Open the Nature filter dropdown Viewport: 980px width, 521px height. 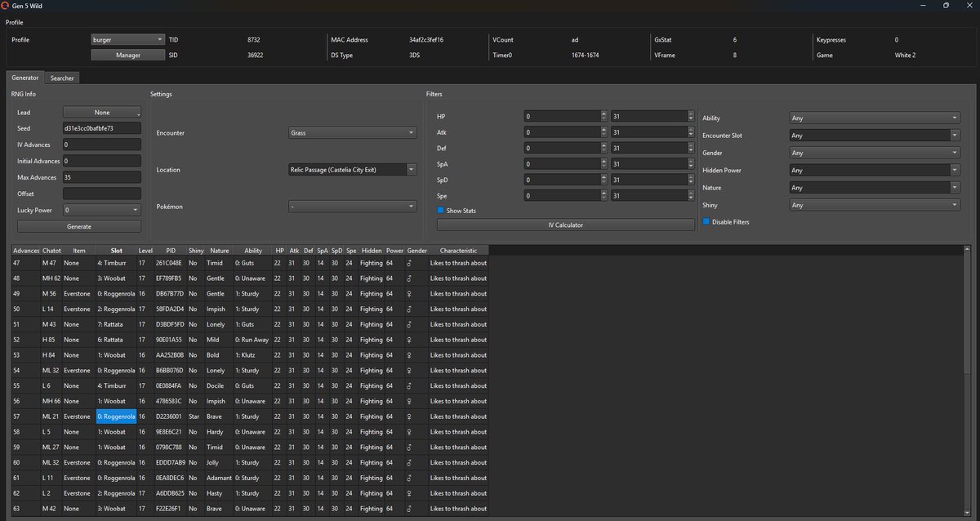[875, 188]
